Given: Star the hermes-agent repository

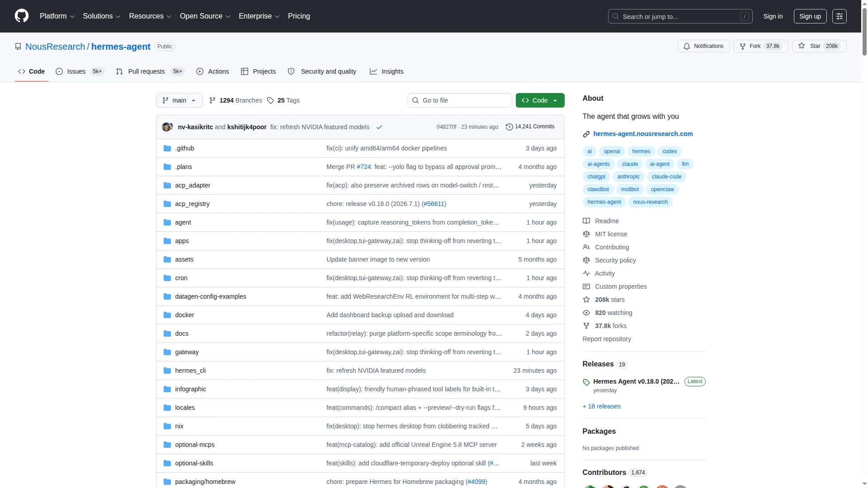Looking at the screenshot, I should (x=819, y=46).
